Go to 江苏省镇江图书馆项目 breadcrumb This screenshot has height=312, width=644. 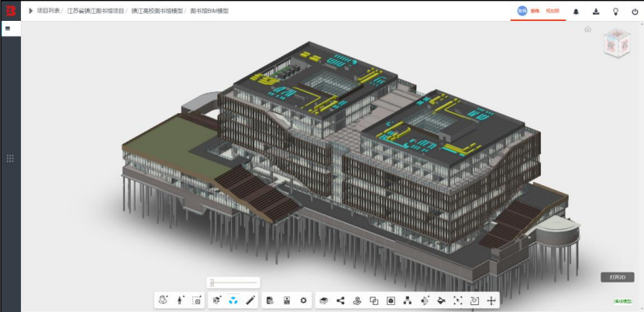pos(95,11)
